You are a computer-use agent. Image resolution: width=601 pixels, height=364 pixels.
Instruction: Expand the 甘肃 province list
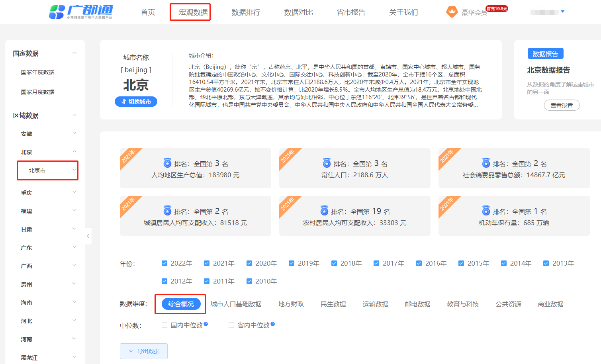74,229
